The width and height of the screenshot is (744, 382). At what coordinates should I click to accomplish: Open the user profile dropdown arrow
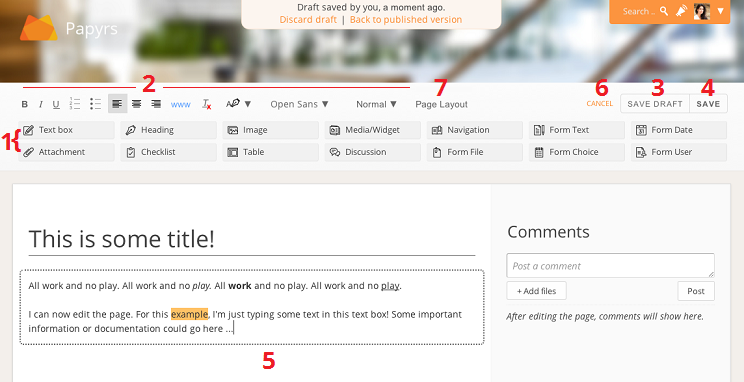tap(720, 11)
